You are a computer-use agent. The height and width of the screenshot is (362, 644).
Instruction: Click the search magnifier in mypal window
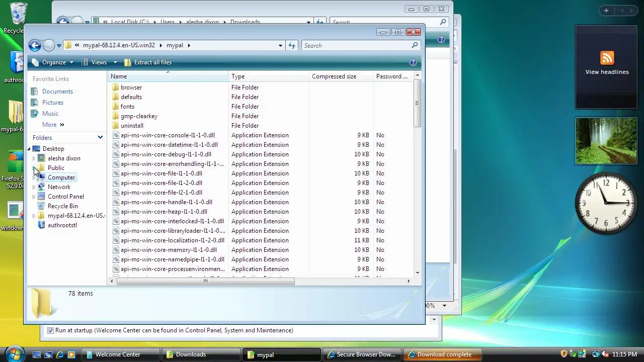tap(415, 45)
